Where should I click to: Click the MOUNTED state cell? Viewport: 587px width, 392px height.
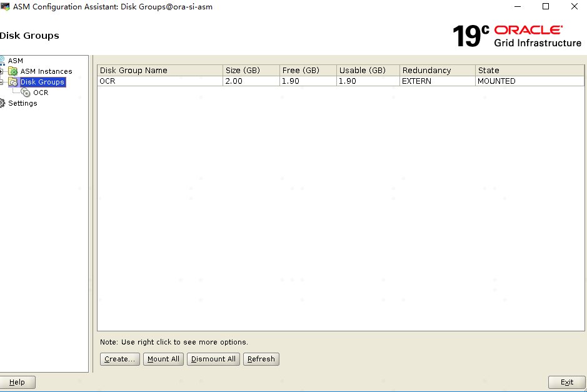529,81
